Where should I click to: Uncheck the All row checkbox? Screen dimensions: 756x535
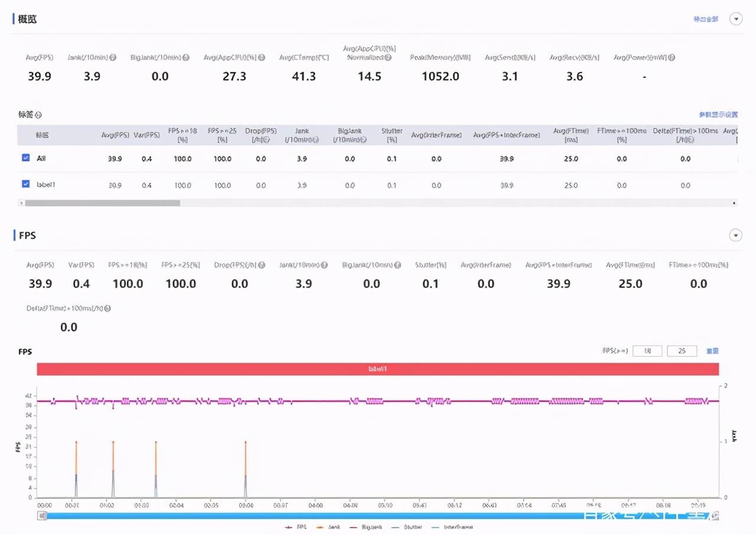point(25,158)
